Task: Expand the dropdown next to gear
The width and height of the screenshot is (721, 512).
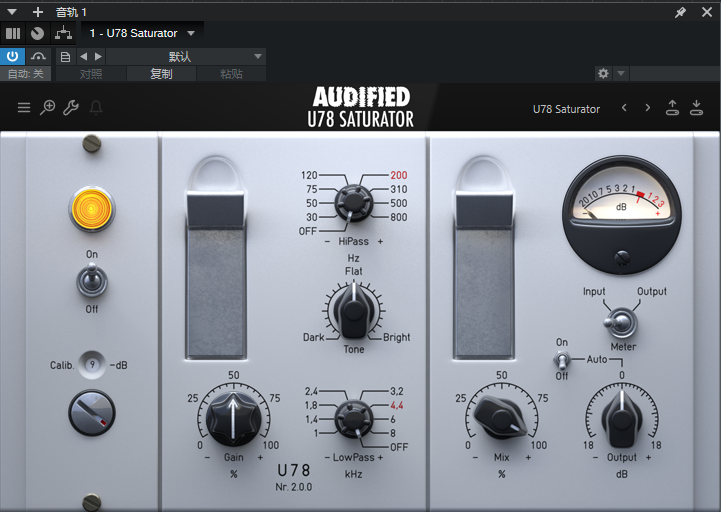Action: 621,73
